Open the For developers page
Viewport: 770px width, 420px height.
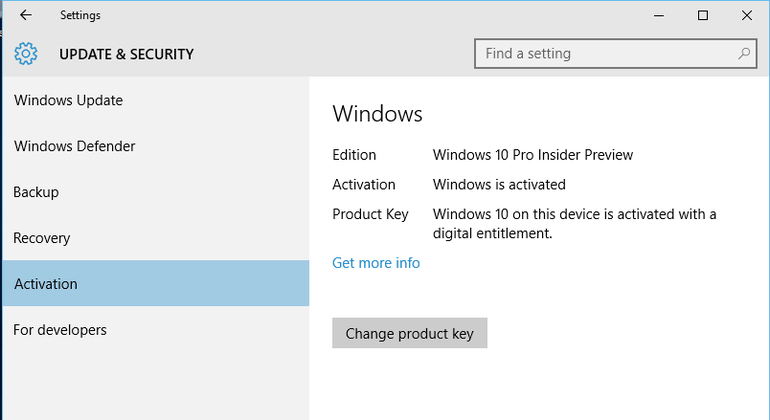(60, 330)
